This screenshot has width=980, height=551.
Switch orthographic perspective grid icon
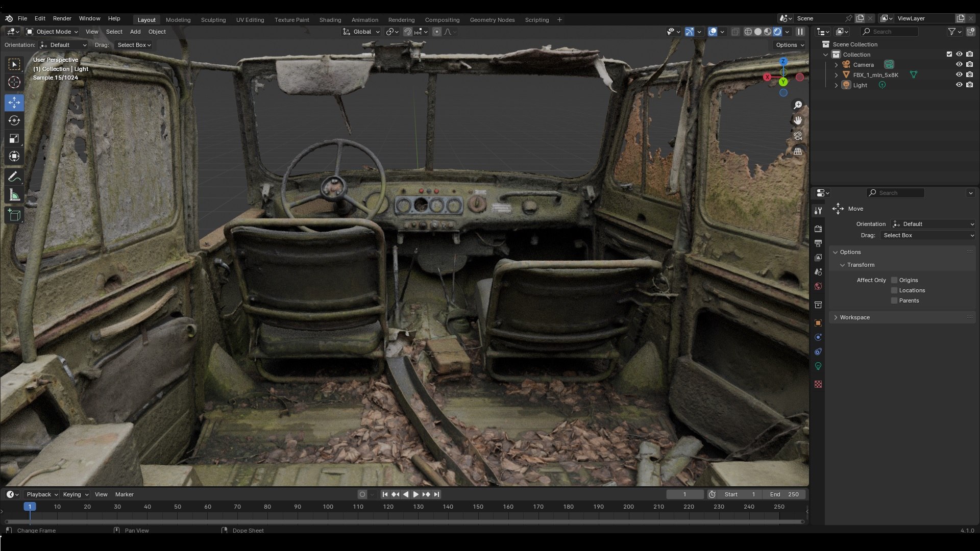pos(798,152)
